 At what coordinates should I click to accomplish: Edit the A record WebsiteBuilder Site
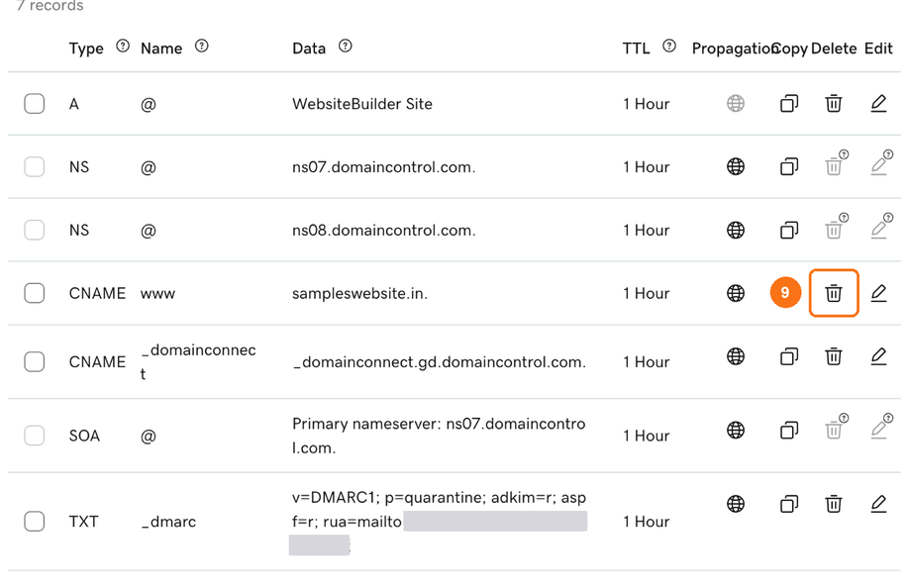point(878,103)
